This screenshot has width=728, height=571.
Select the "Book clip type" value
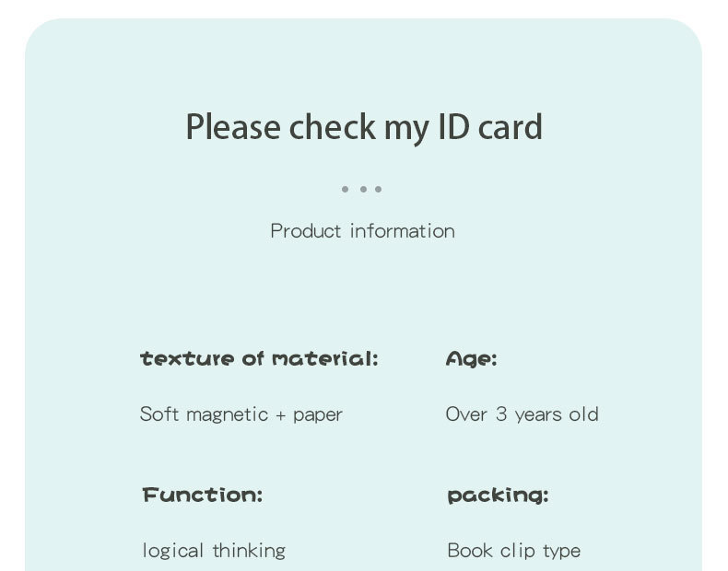[513, 551]
